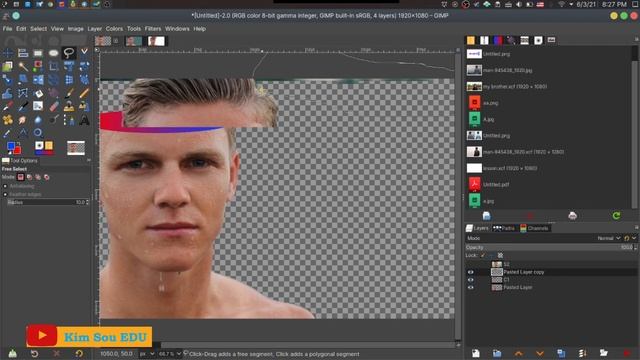640x360 pixels.
Task: Select the Measure tool
Action: click(x=23, y=133)
